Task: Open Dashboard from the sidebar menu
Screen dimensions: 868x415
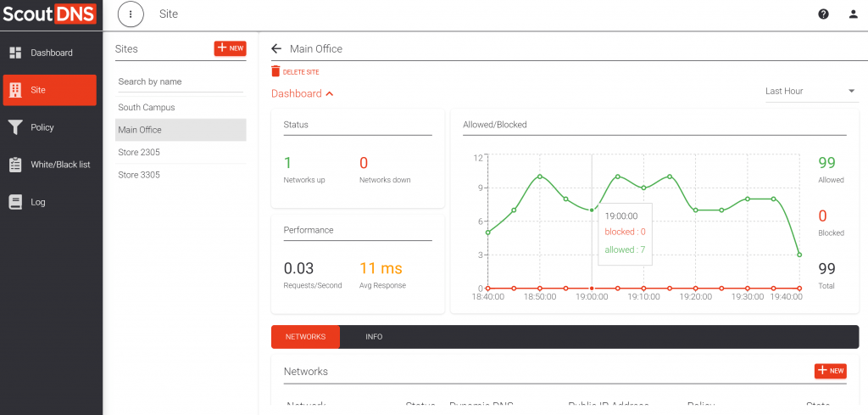Action: click(50, 53)
